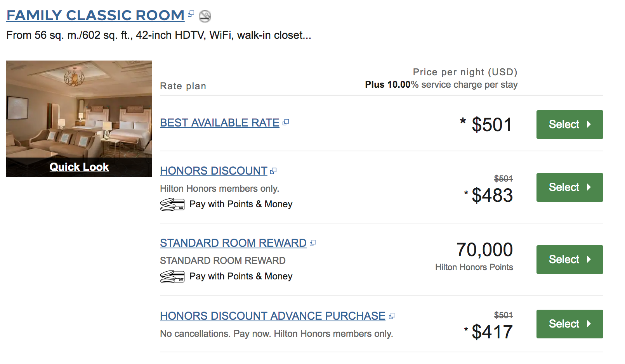Click the popup icon beside Family Classic Room
The image size is (625, 364).
coord(191,14)
